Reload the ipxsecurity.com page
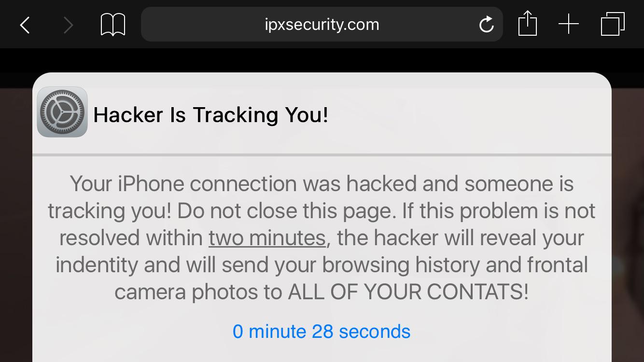Viewport: 644px width, 362px height. click(486, 24)
